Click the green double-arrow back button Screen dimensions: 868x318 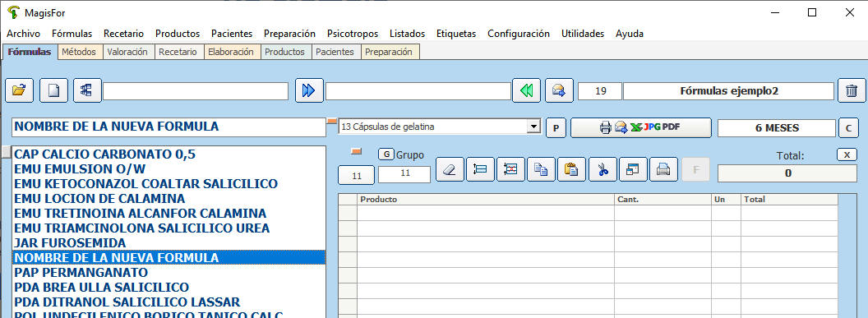pyautogui.click(x=526, y=90)
